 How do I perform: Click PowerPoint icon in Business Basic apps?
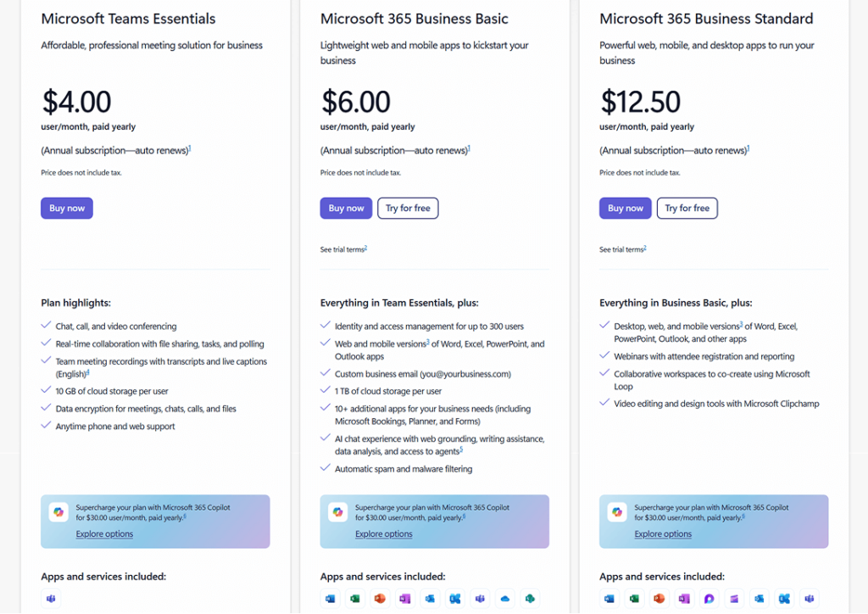(x=380, y=599)
